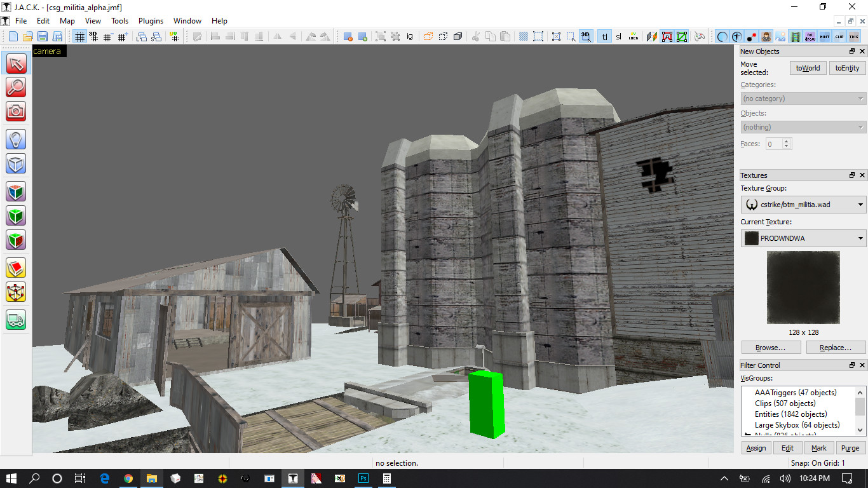This screenshot has height=488, width=868.
Task: Choose the Camera tool
Action: point(16,111)
